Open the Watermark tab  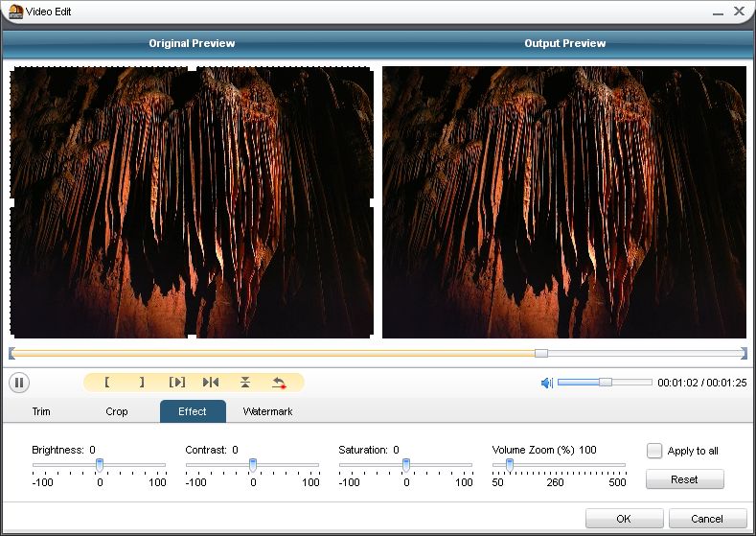(267, 411)
